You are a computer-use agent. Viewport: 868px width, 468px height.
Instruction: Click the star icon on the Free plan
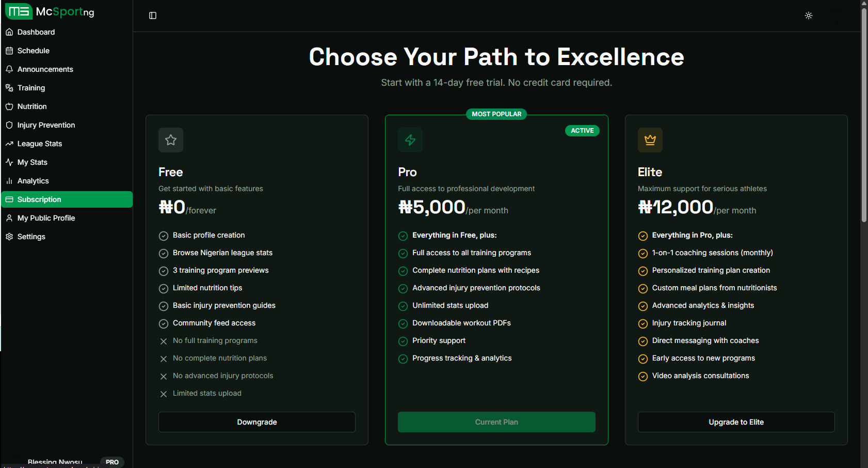[x=170, y=140]
